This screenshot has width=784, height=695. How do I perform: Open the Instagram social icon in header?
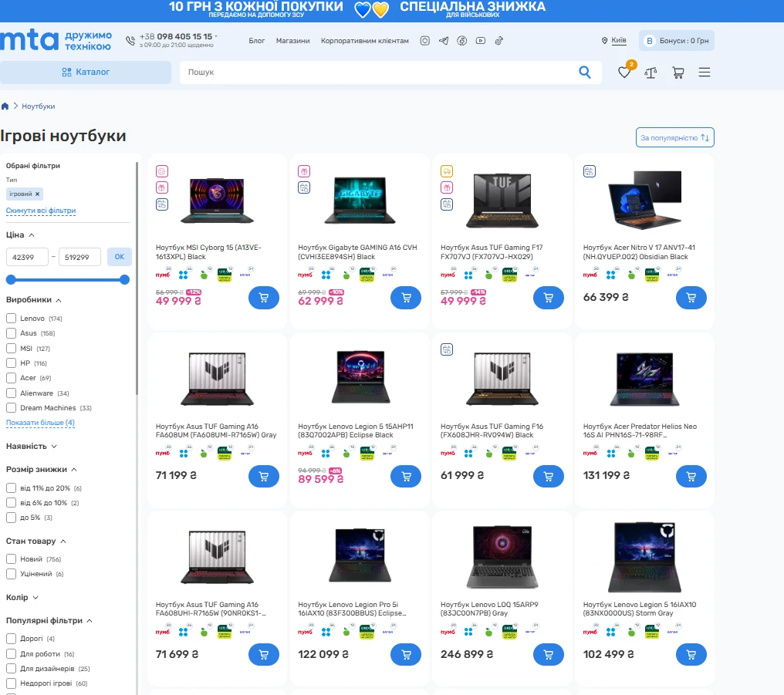coord(424,41)
